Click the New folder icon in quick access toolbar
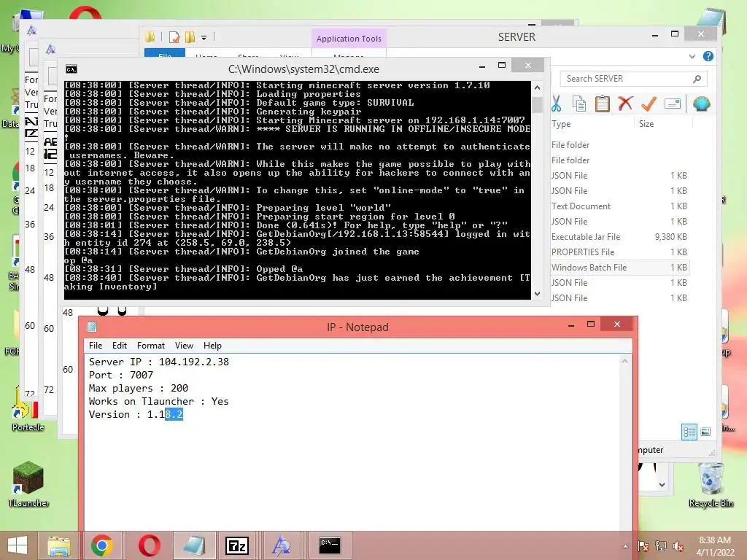This screenshot has width=747, height=560. (190, 36)
